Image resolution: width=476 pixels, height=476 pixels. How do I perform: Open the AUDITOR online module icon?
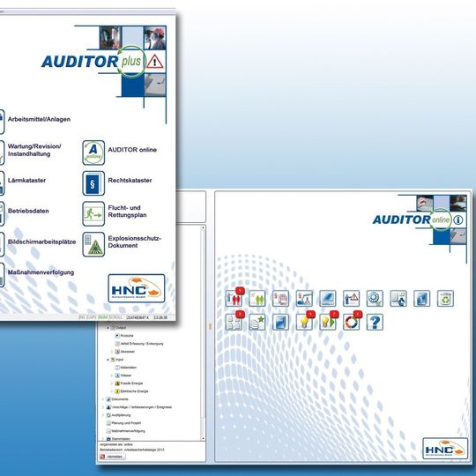click(x=93, y=152)
